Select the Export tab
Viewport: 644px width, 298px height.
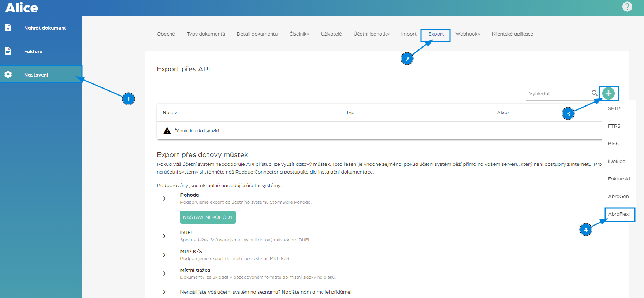(x=436, y=34)
